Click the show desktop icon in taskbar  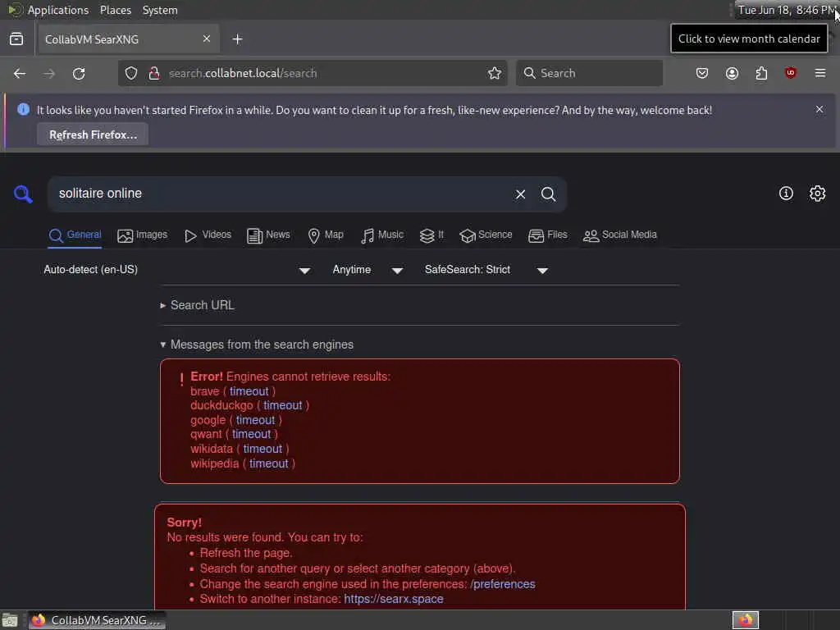[x=10, y=620]
